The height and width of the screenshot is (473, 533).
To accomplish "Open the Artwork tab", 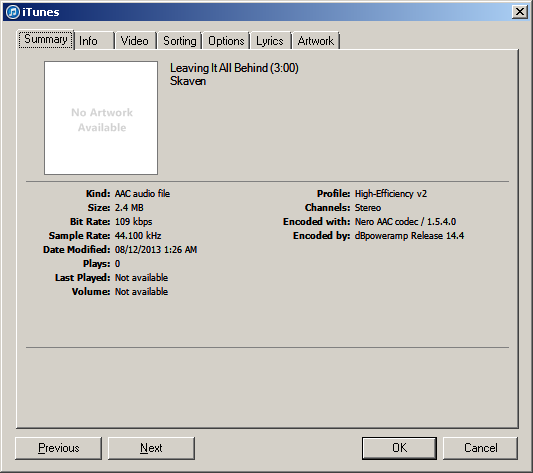I will pos(316,41).
